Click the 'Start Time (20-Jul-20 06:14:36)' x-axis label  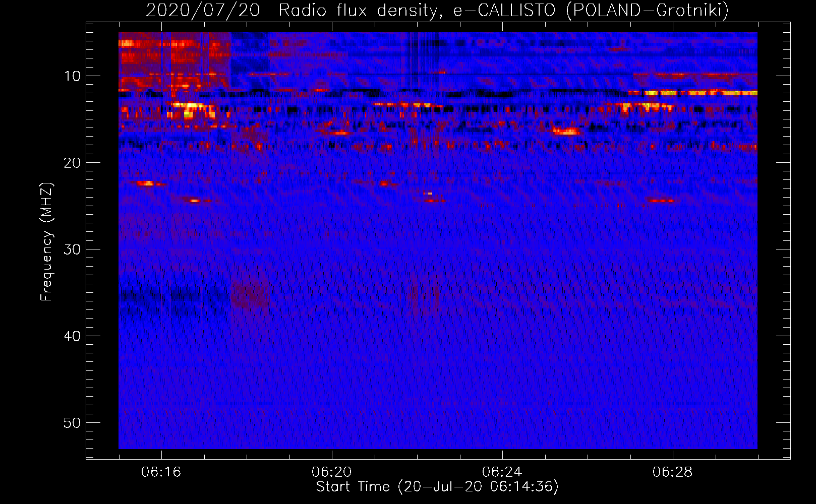[x=437, y=487]
